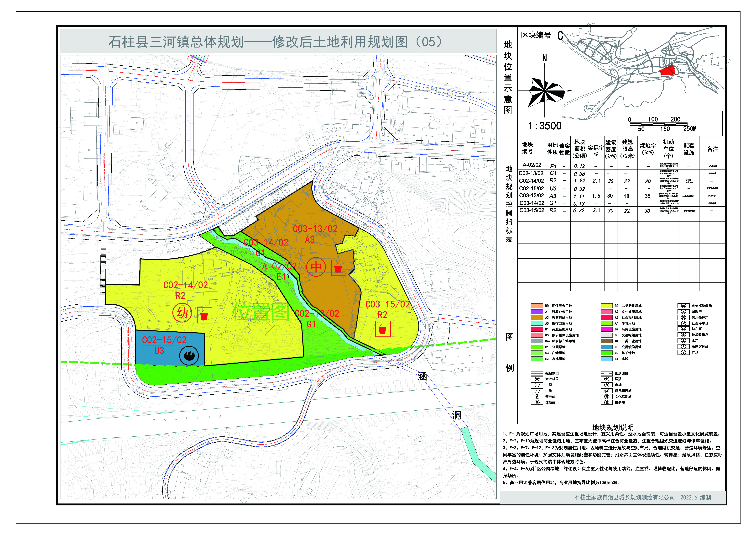Click the 市场 legend icon
The image size is (756, 535).
tap(606, 385)
